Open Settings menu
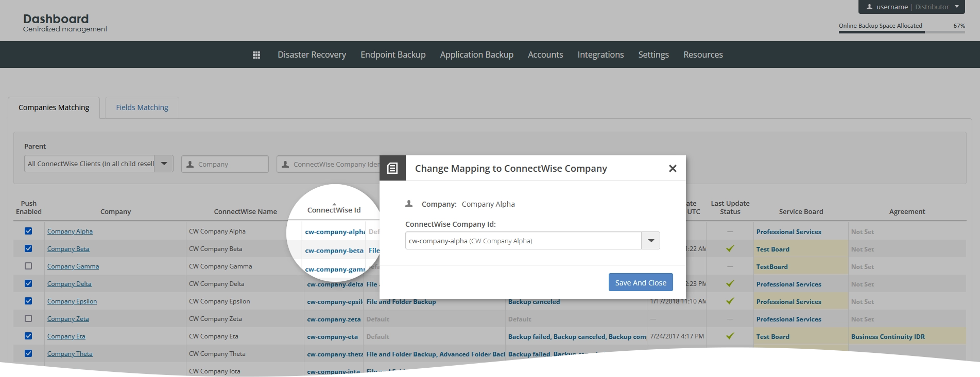Screen dimensions: 980x377 click(x=654, y=55)
